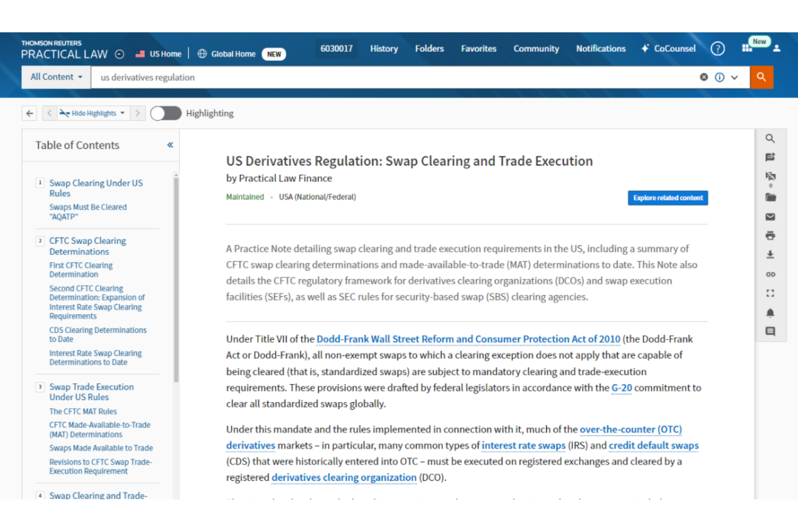
Task: Go to Swap Trade Execution Under US Rules
Action: [91, 392]
